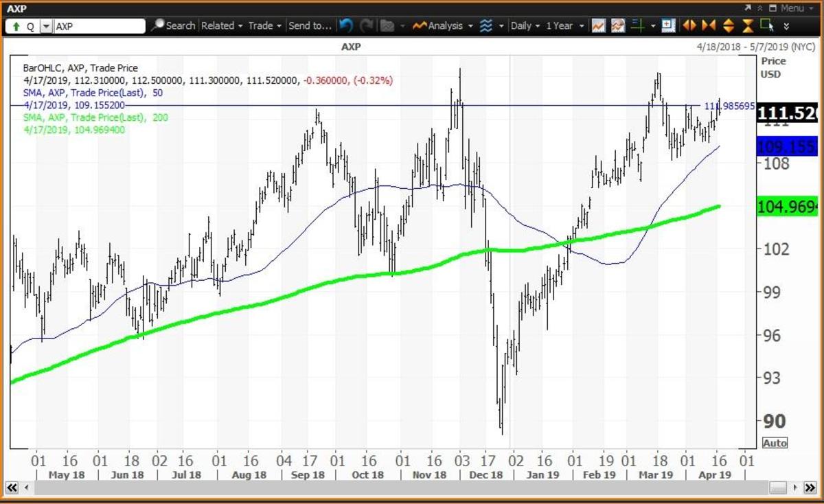Click the horizontal expand arrows icon
Viewport: 824px width, 504px height.
pos(689,25)
